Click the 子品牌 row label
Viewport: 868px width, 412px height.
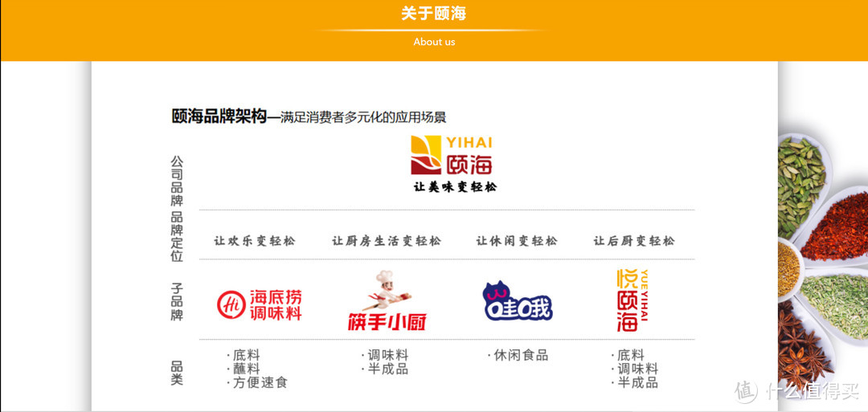(177, 302)
